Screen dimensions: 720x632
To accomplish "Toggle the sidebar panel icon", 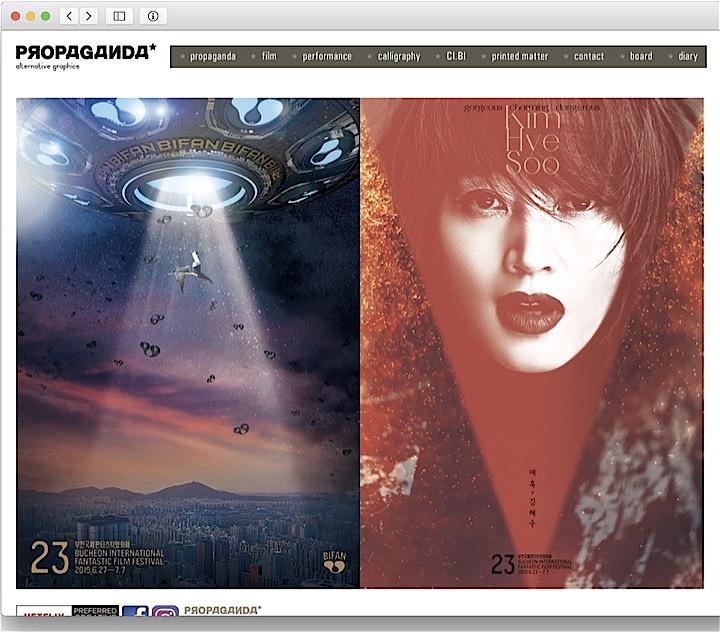I will (x=119, y=16).
